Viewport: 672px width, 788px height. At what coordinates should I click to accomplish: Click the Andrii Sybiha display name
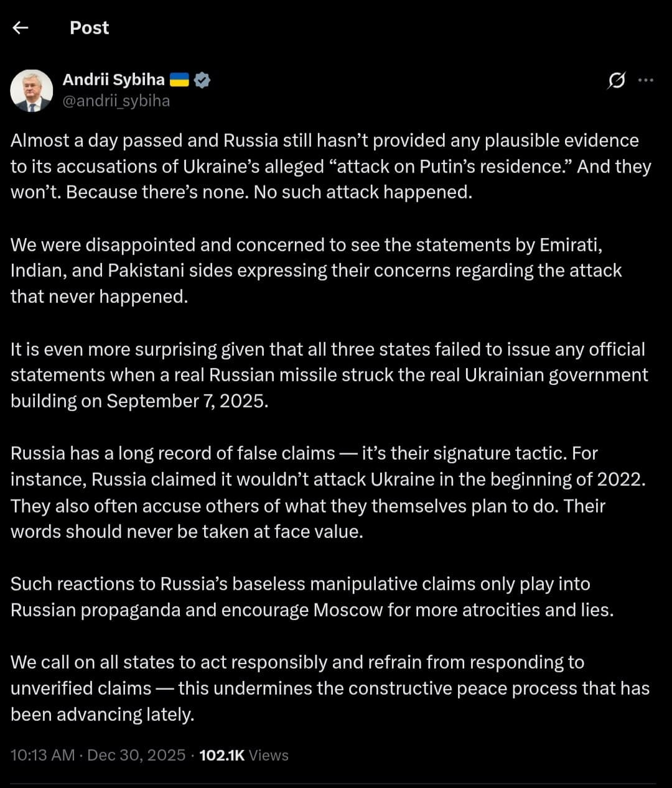tap(114, 79)
